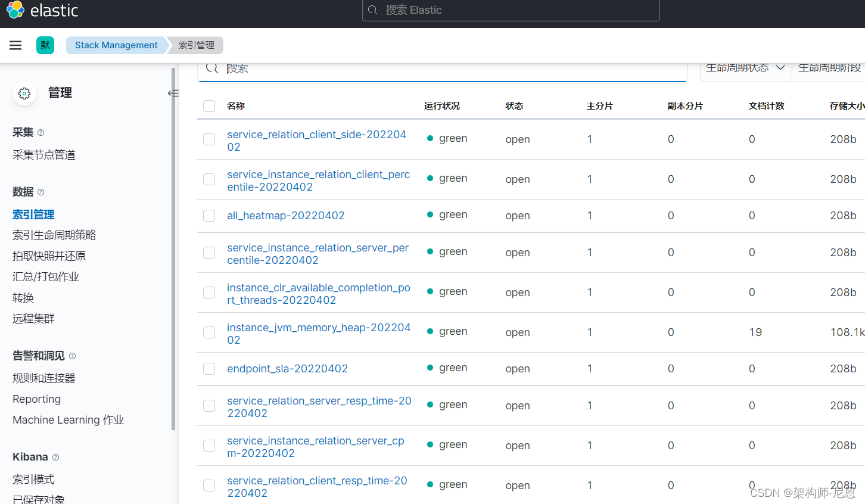Open 索引生命周期策略 in sidebar
This screenshot has width=865, height=504.
54,235
